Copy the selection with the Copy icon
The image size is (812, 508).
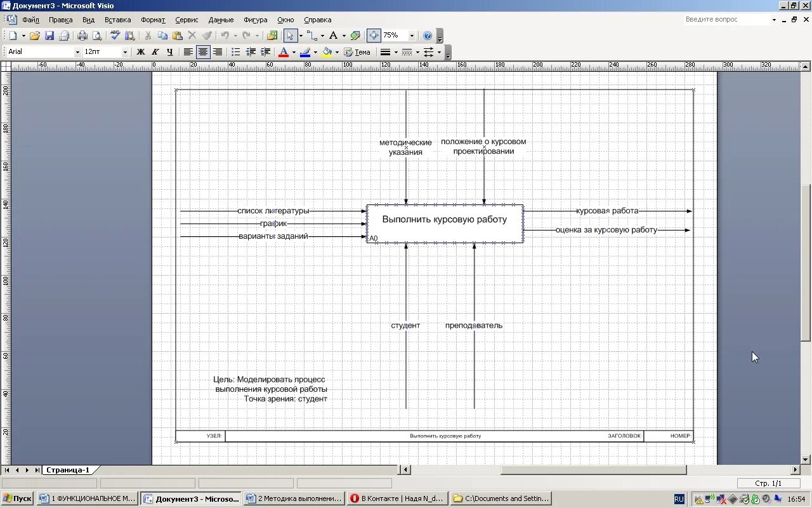click(162, 36)
